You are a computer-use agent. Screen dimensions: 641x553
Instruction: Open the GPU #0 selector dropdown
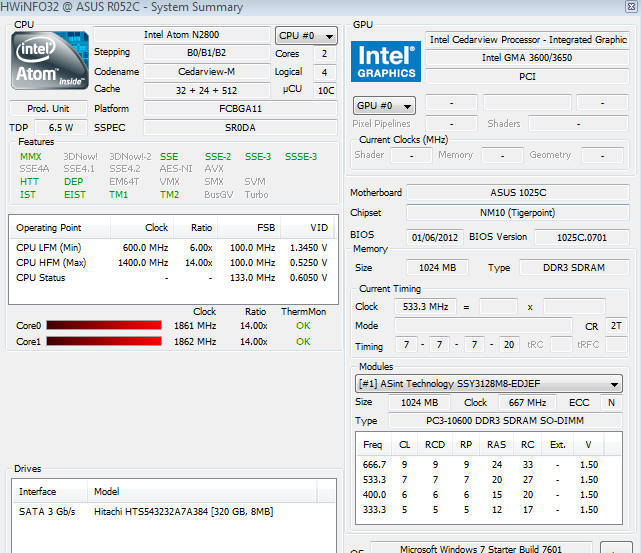coord(384,106)
